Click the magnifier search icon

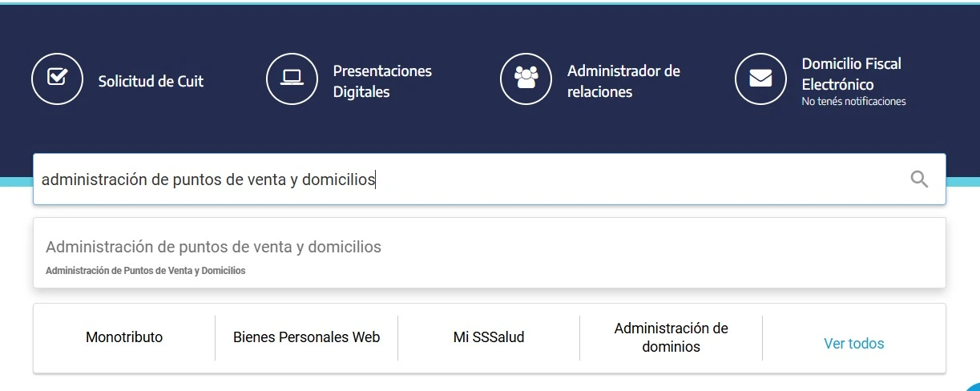[x=920, y=179]
